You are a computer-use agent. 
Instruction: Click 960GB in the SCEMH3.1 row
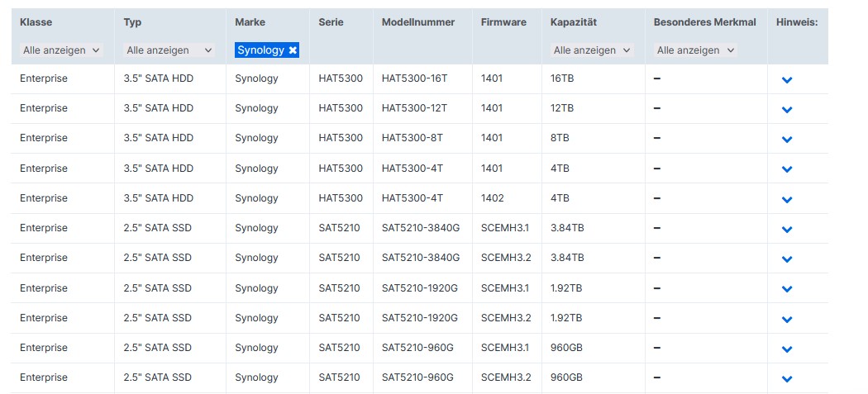pyautogui.click(x=566, y=348)
